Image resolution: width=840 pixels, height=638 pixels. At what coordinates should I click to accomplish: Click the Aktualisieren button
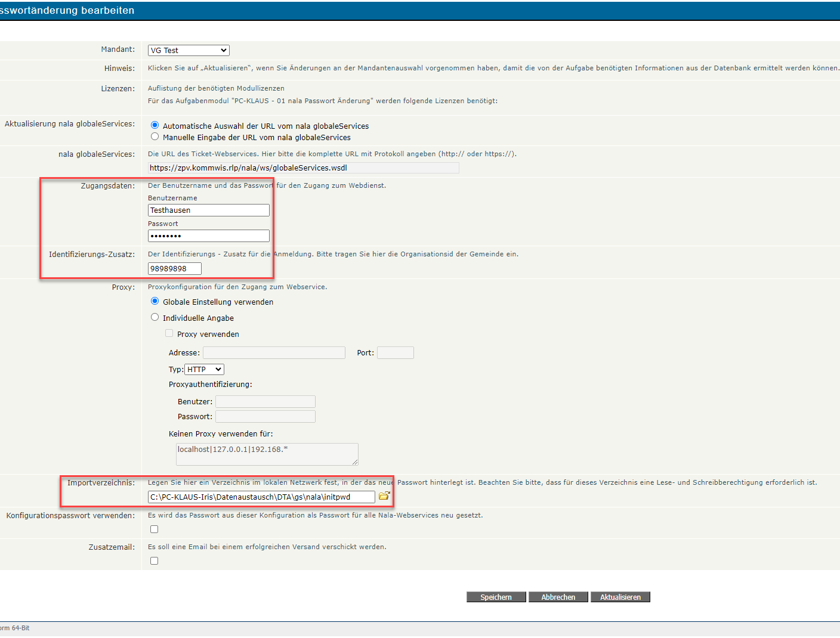tap(620, 597)
